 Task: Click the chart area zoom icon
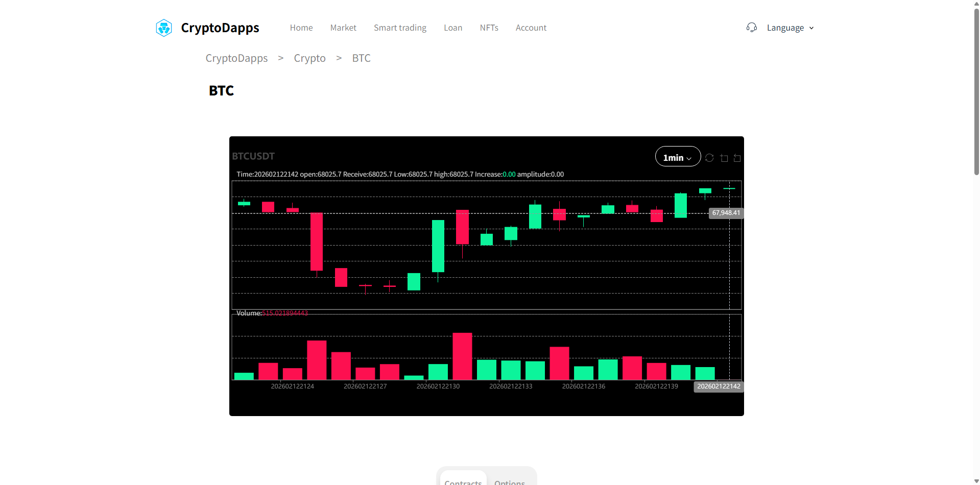(x=724, y=158)
